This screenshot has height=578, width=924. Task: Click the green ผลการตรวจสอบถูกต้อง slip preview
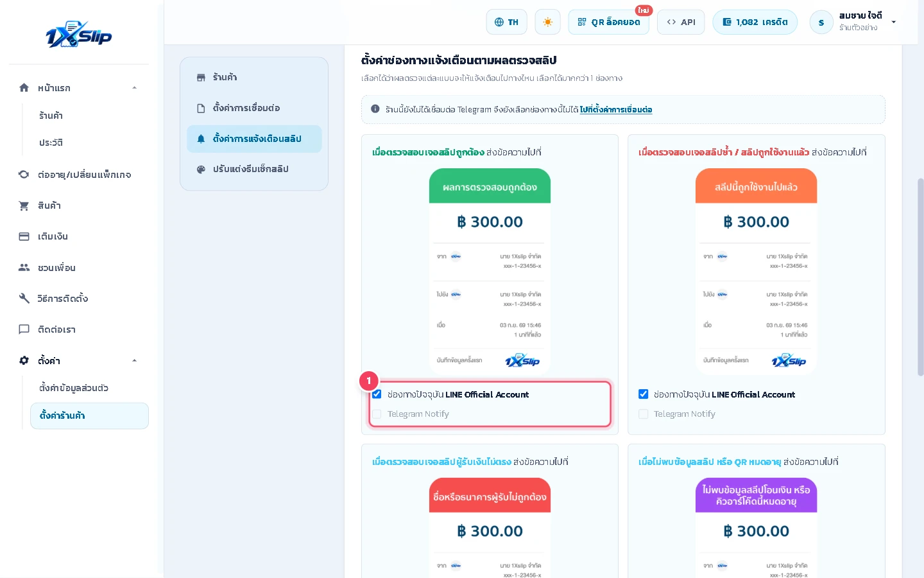point(490,272)
